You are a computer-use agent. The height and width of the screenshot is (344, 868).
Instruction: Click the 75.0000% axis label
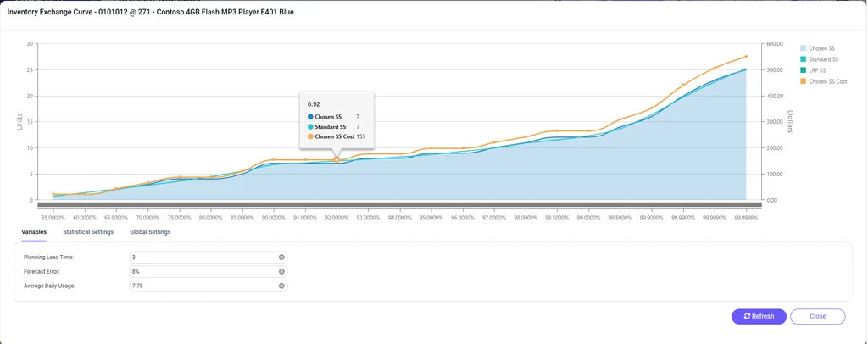point(180,218)
